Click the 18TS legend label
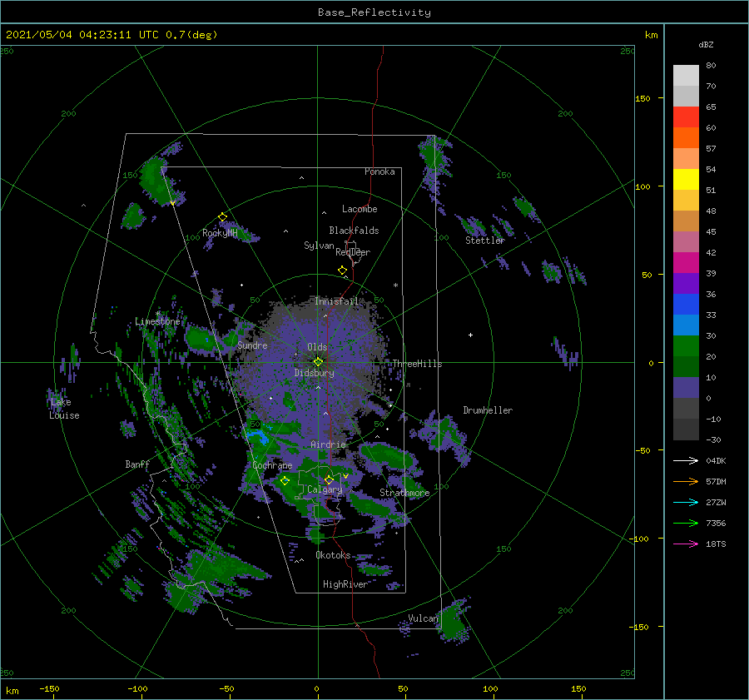Screen dimensions: 749x700 click(716, 544)
